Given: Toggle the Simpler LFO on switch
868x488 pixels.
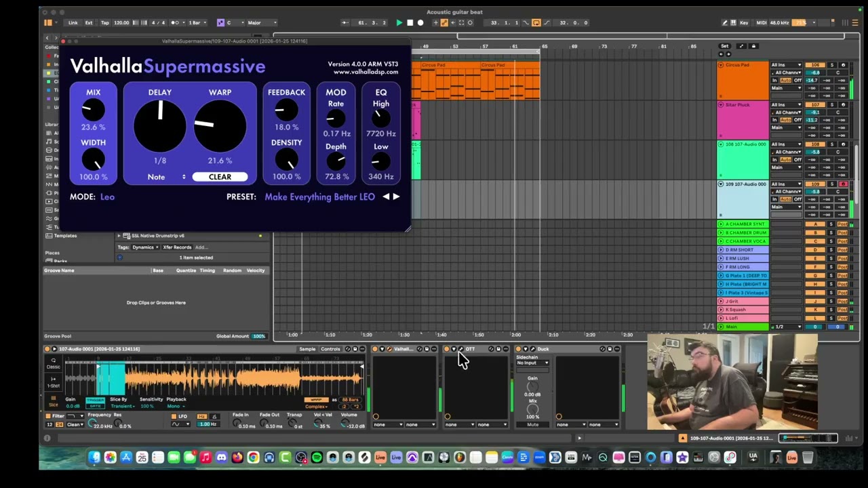Looking at the screenshot, I should [173, 415].
